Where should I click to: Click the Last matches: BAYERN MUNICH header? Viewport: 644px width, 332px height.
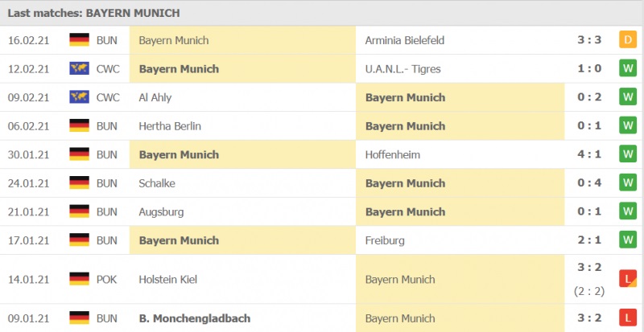(x=94, y=13)
